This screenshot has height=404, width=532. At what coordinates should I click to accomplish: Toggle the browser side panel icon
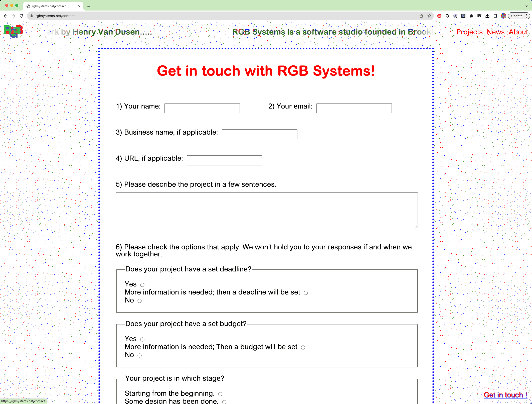click(495, 16)
